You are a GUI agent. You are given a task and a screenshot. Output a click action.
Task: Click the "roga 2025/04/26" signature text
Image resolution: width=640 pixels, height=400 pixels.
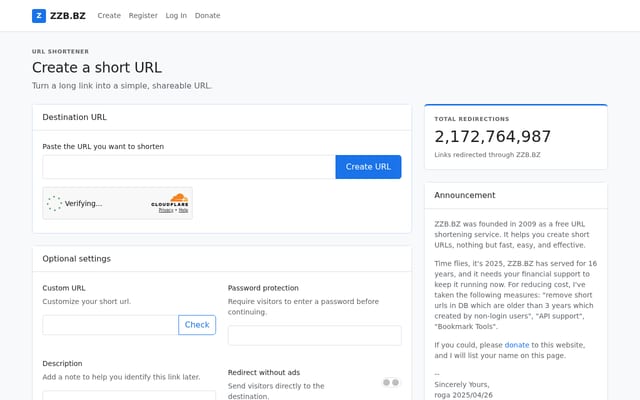point(463,395)
